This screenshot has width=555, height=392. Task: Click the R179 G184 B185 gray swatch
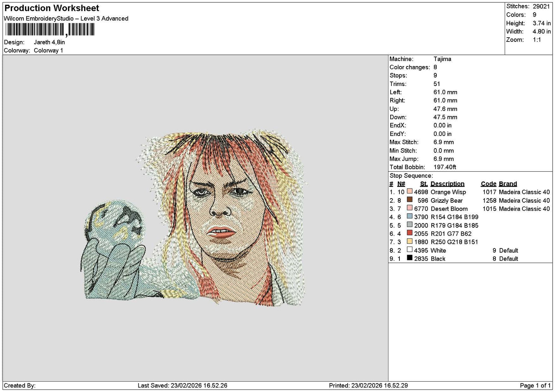tap(409, 225)
